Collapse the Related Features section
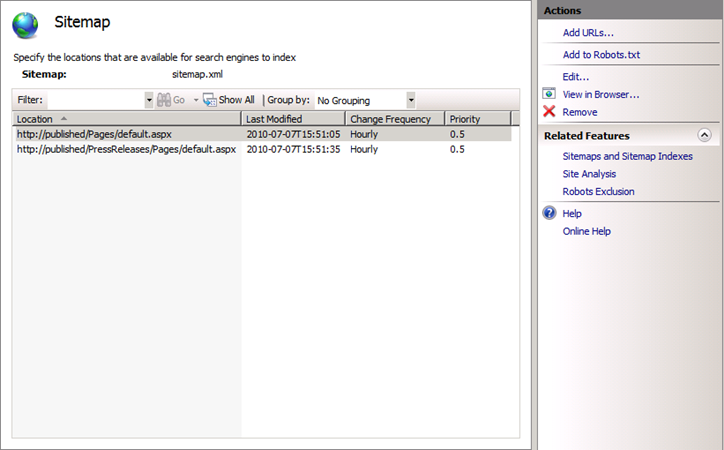 tap(704, 135)
